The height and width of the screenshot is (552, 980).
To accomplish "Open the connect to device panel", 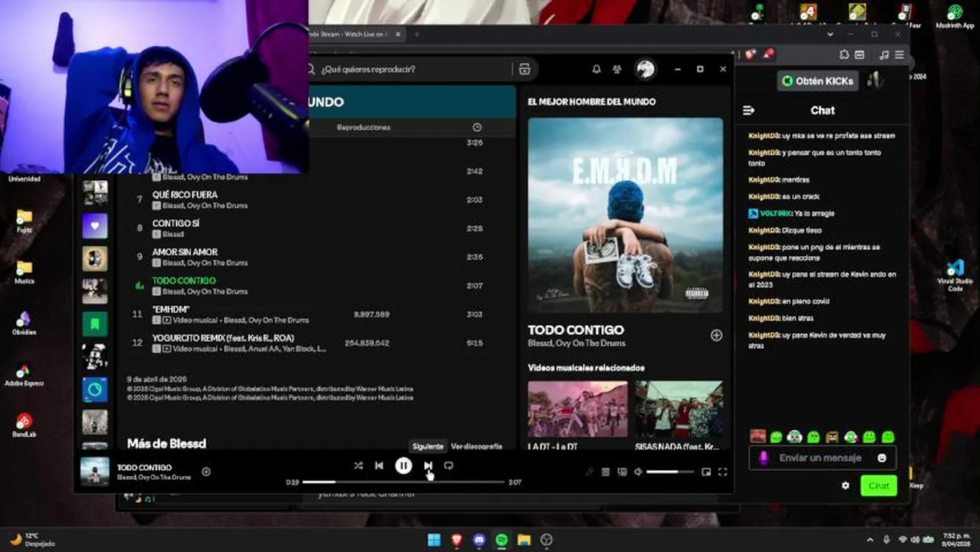I will click(x=622, y=472).
